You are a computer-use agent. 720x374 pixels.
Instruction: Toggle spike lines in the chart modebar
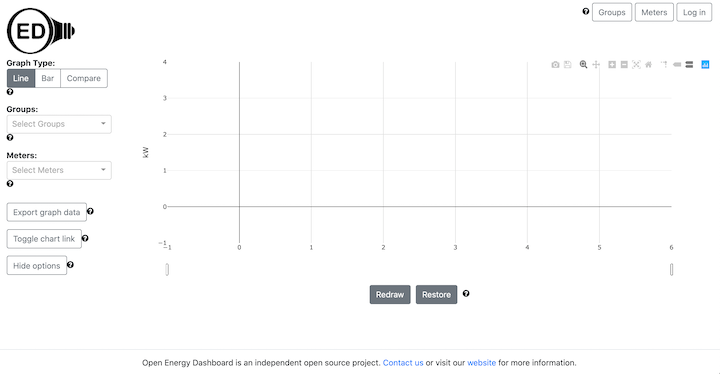click(x=664, y=65)
